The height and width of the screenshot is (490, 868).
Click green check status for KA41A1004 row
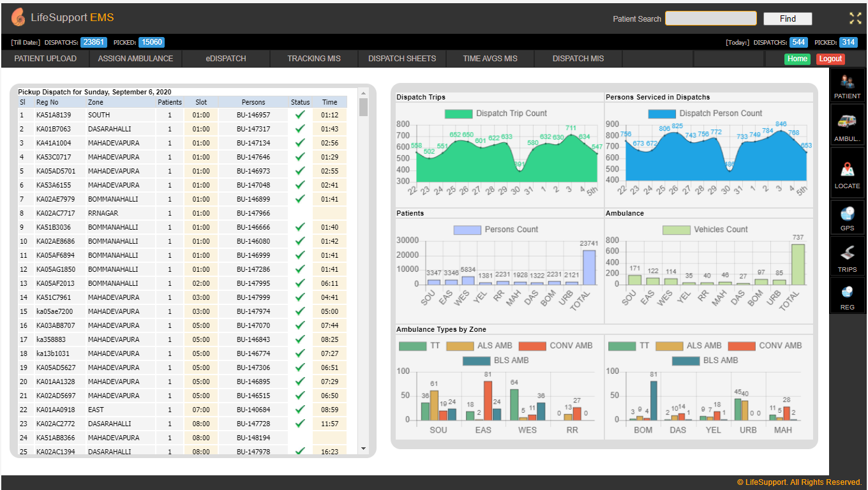(300, 143)
